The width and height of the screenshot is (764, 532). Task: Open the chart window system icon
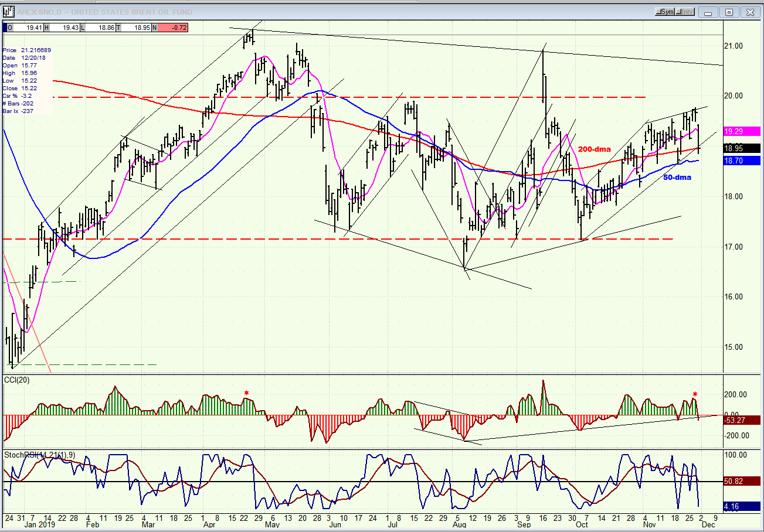click(8, 11)
